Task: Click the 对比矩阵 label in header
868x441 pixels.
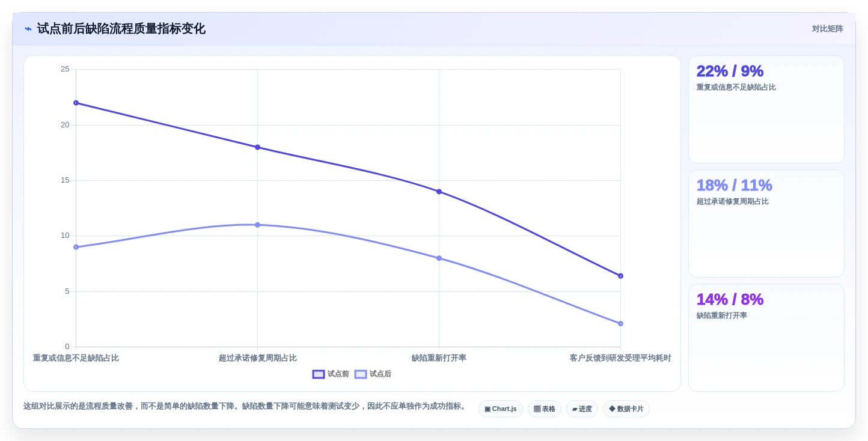Action: click(827, 29)
